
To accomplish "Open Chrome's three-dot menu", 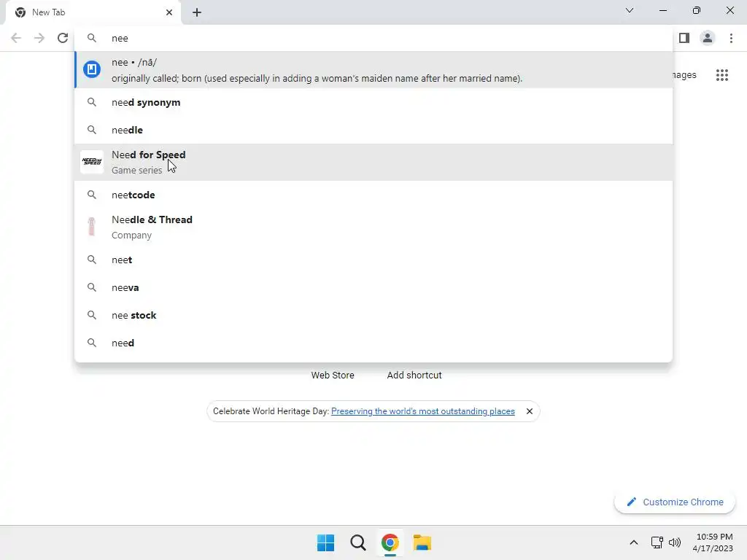I will (x=731, y=38).
